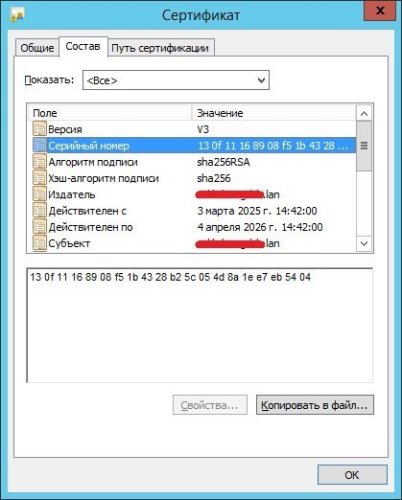Viewport: 402px width, 500px height.
Task: Click the Действителен по field icon
Action: (x=39, y=227)
